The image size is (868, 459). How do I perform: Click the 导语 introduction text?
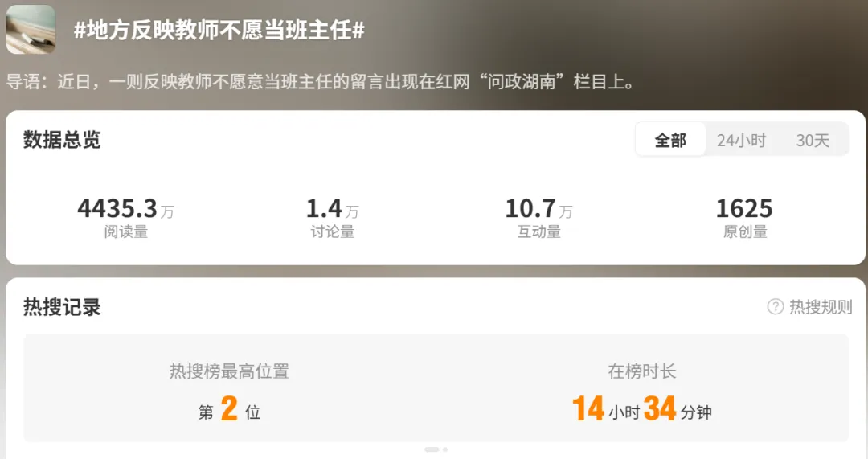click(x=320, y=82)
